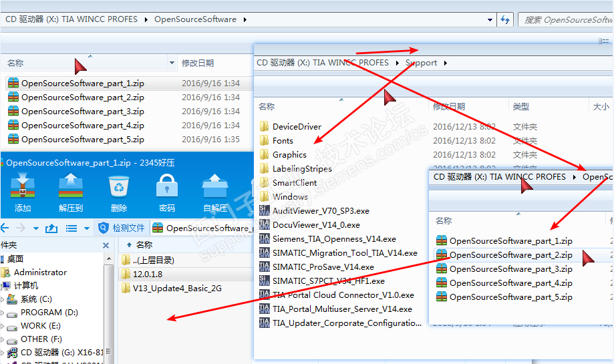Image resolution: width=614 pixels, height=364 pixels.
Task: Select TIA Portal Cloud Connector_V1.0.exe
Action: [x=337, y=295]
